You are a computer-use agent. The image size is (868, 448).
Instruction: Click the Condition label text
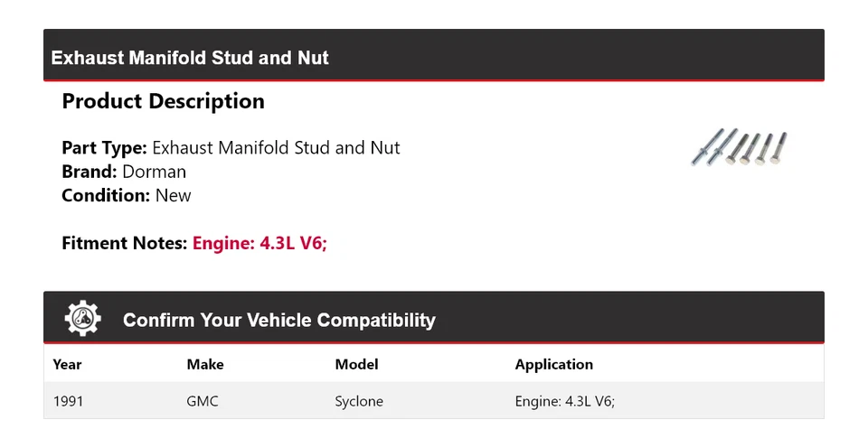click(106, 195)
